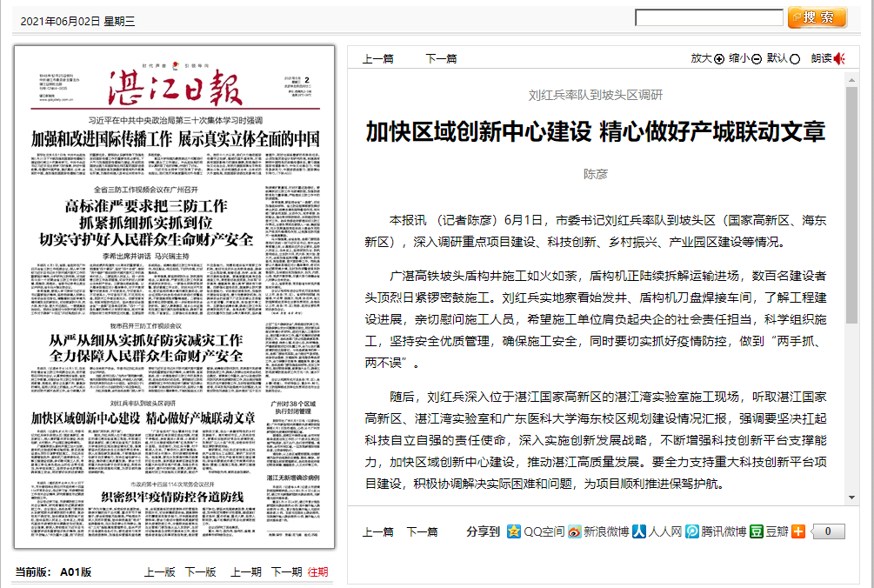Click the zoom-in plus icon beside 放大
874x588 pixels.
pyautogui.click(x=719, y=59)
